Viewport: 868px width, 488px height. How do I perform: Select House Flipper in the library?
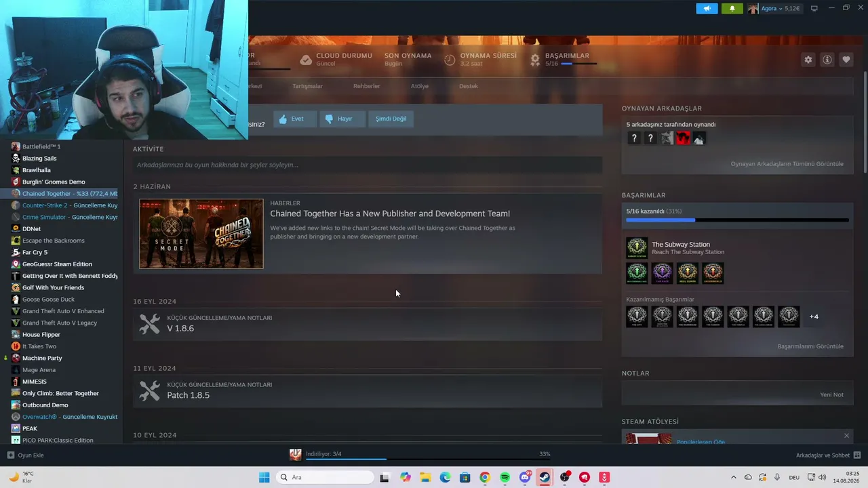(61, 335)
